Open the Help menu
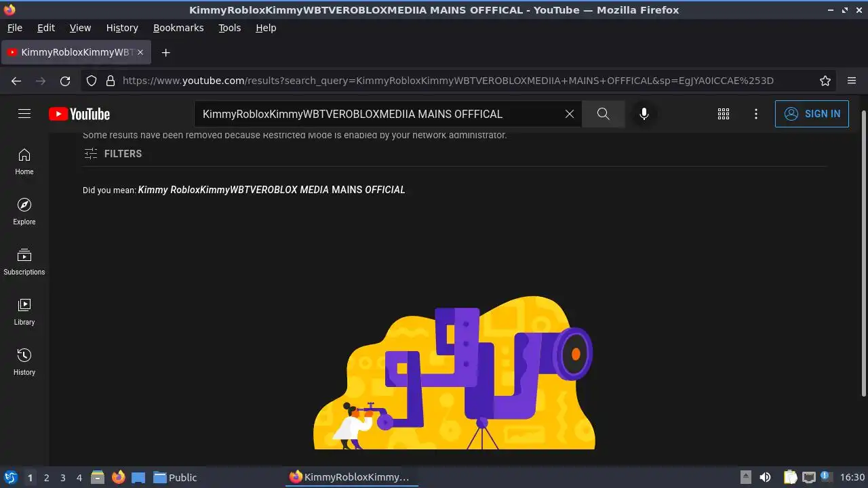This screenshot has width=868, height=488. [x=266, y=28]
